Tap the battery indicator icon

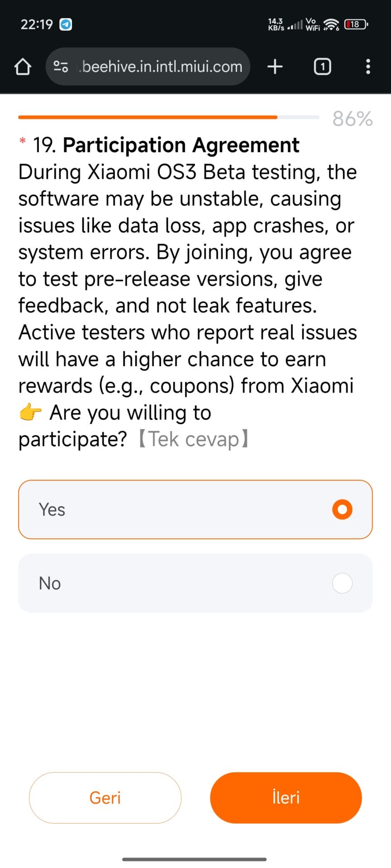pos(356,24)
